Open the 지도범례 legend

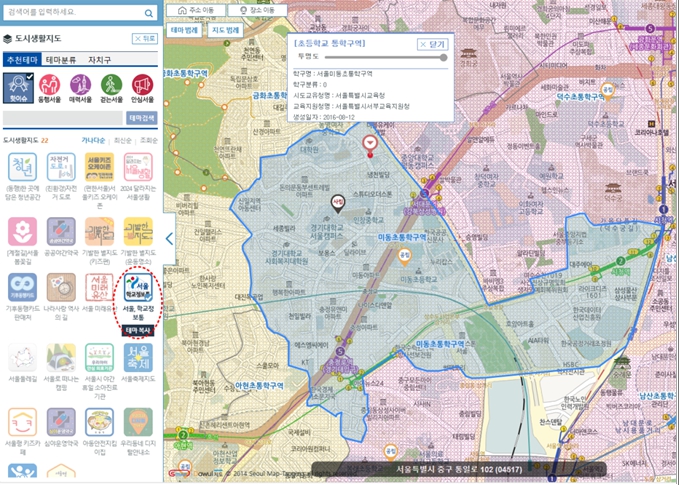point(226,30)
